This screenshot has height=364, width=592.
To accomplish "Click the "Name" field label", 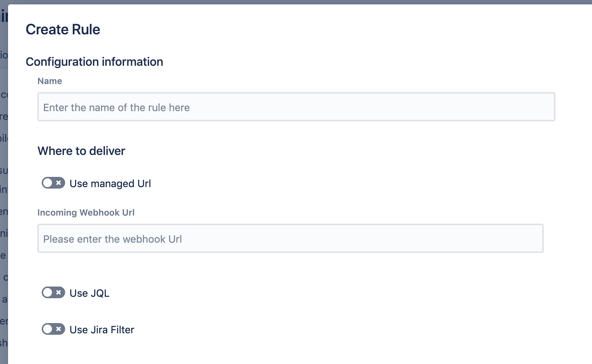I will pos(50,81).
